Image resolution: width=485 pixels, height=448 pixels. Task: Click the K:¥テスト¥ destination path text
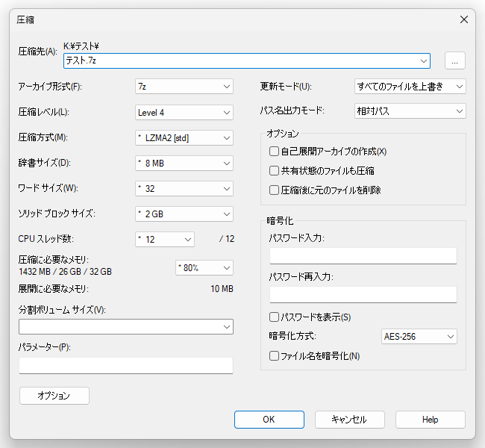(x=81, y=46)
